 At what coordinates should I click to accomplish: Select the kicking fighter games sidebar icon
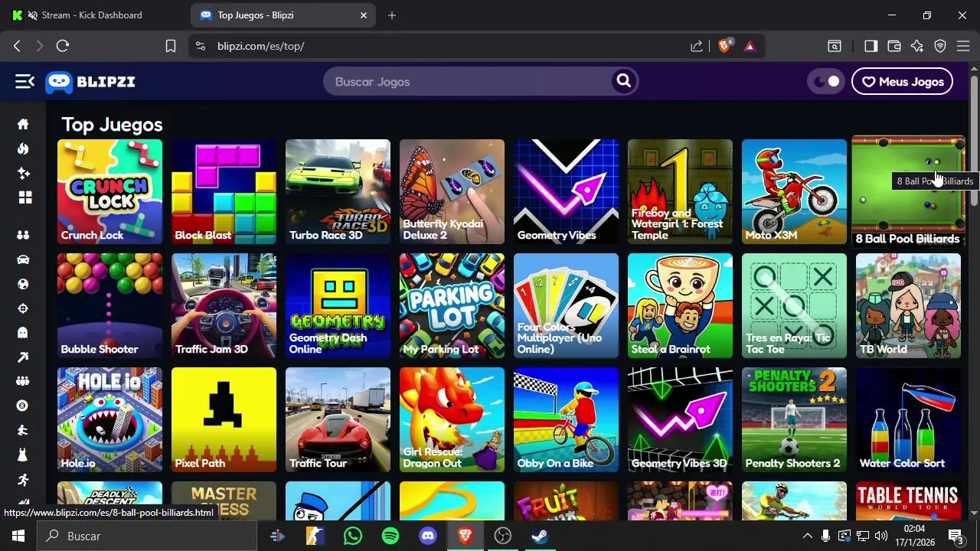click(x=23, y=430)
